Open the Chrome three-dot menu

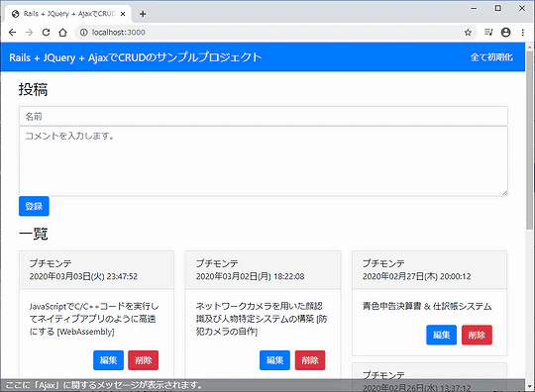523,33
